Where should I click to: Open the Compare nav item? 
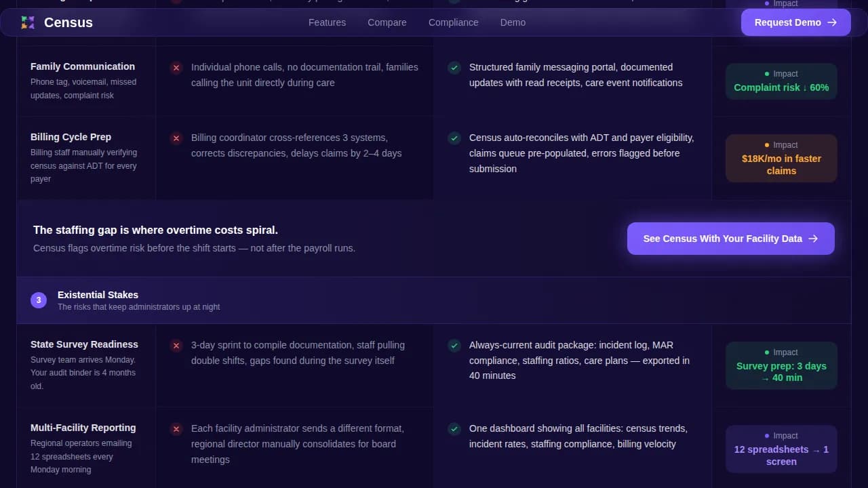pyautogui.click(x=387, y=22)
